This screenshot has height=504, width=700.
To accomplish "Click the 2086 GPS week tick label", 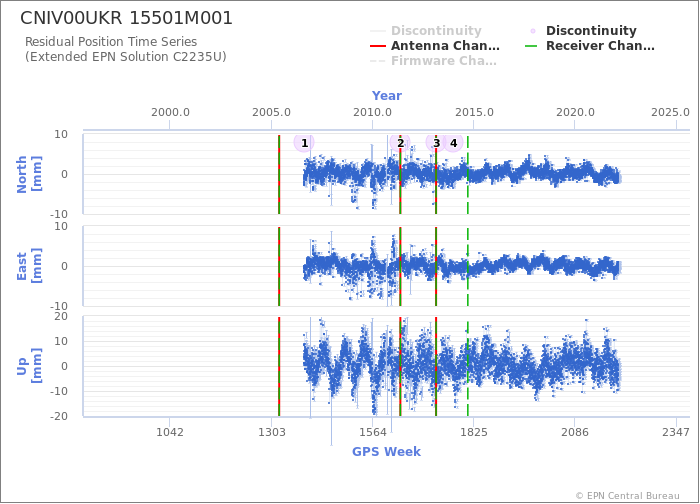I will 575,432.
